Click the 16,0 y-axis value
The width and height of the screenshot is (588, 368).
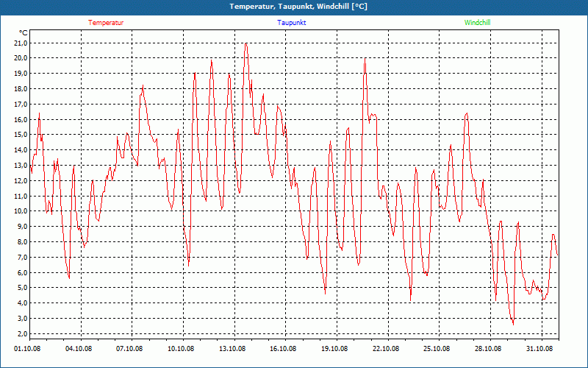click(21, 119)
